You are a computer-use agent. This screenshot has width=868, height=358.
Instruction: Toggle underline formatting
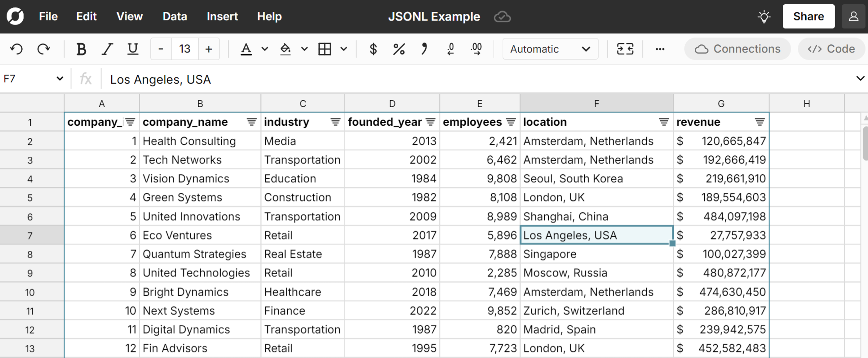coord(133,49)
